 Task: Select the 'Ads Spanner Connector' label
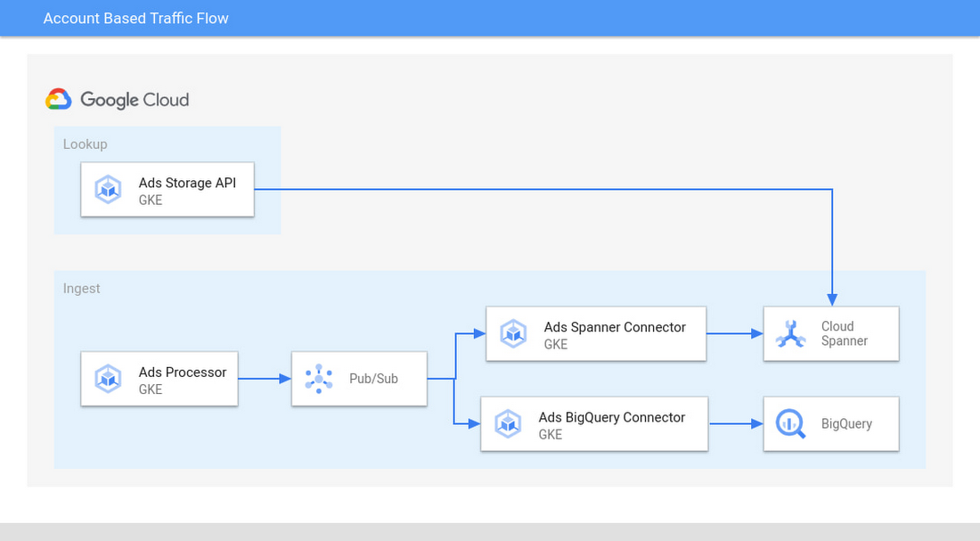(615, 327)
